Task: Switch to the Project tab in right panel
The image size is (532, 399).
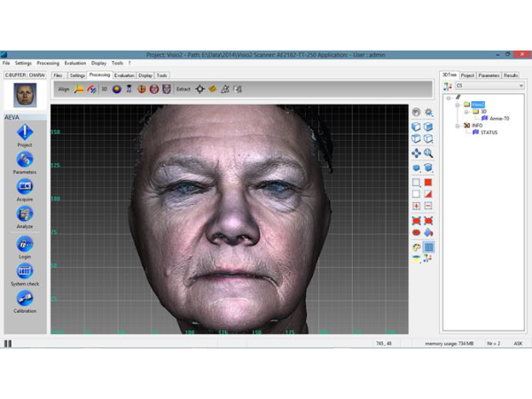Action: click(x=467, y=75)
